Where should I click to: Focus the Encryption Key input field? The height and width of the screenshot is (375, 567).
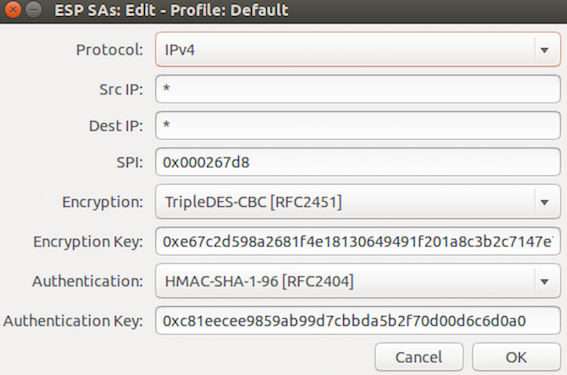[x=358, y=241]
